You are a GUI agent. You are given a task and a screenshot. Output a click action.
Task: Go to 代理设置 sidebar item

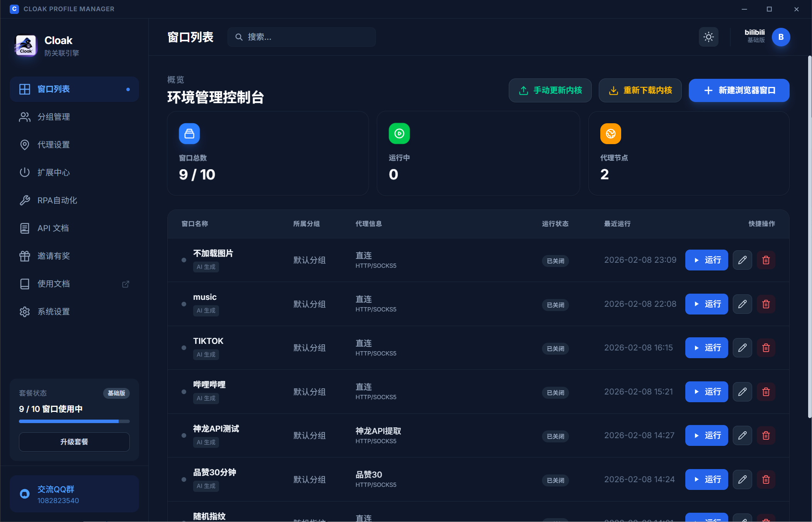coord(53,145)
